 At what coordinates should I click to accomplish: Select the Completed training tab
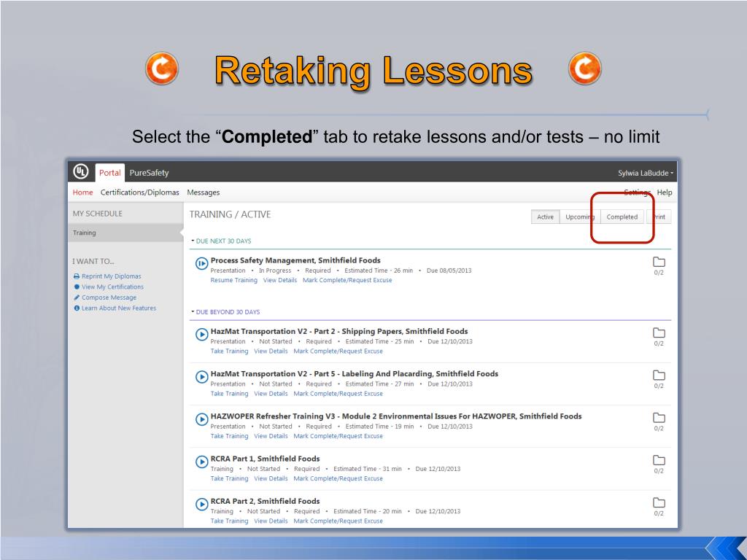(x=622, y=217)
